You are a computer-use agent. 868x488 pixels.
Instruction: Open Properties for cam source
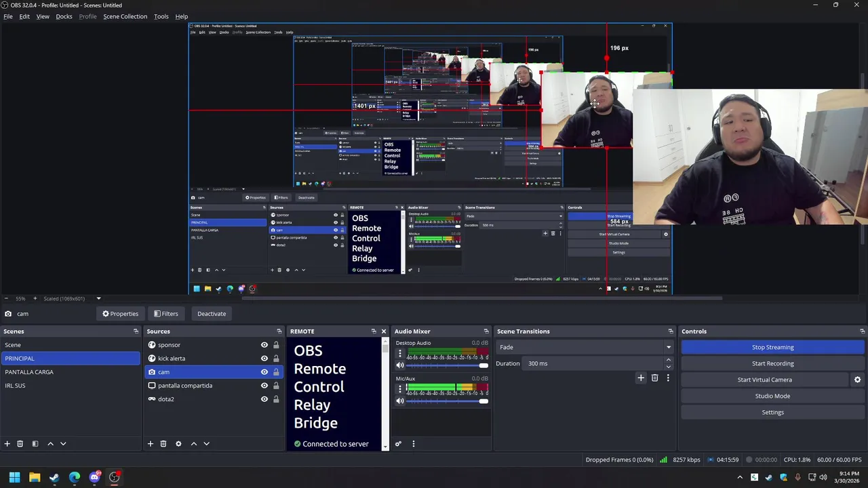click(121, 314)
